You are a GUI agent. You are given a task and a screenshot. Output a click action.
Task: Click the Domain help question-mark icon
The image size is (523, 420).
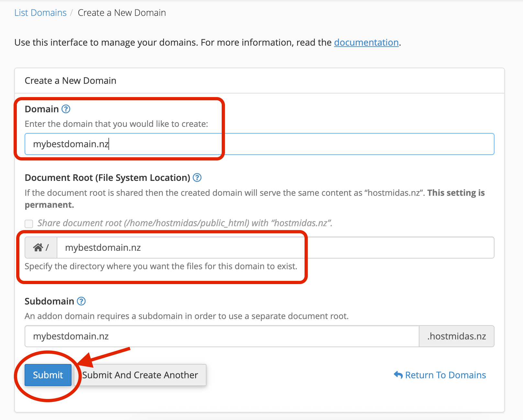pos(66,109)
